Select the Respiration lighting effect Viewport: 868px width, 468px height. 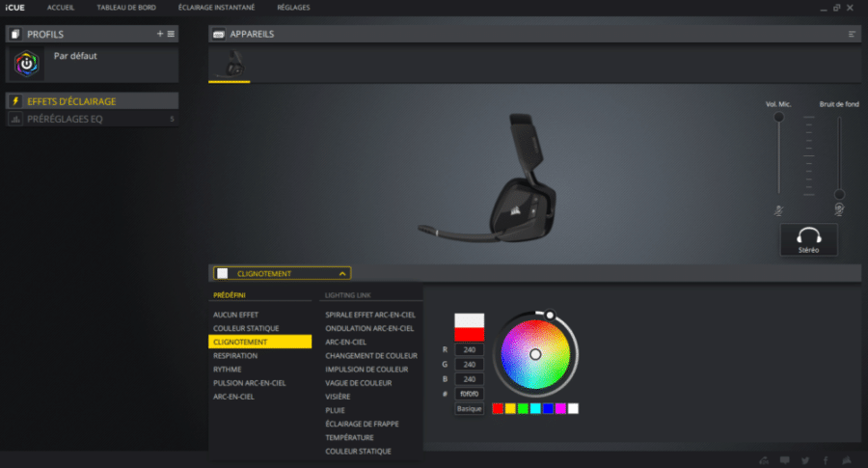(235, 355)
